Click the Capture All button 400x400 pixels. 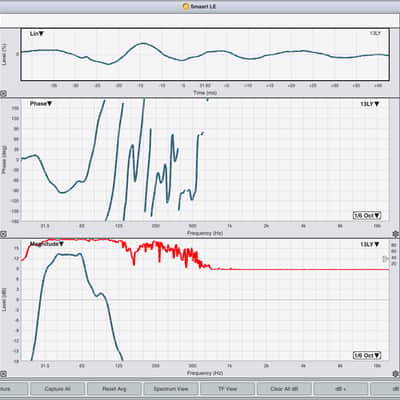tap(57, 389)
